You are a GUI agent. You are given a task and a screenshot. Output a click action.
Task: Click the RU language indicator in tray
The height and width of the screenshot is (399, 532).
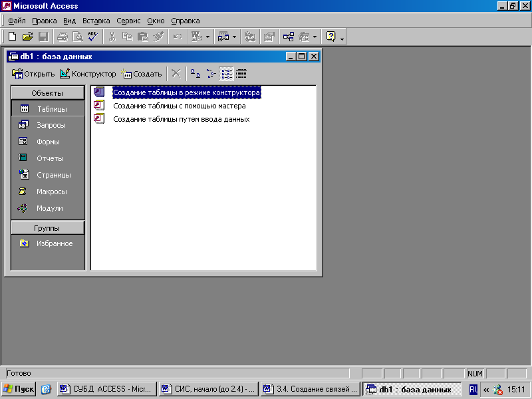[x=473, y=389]
